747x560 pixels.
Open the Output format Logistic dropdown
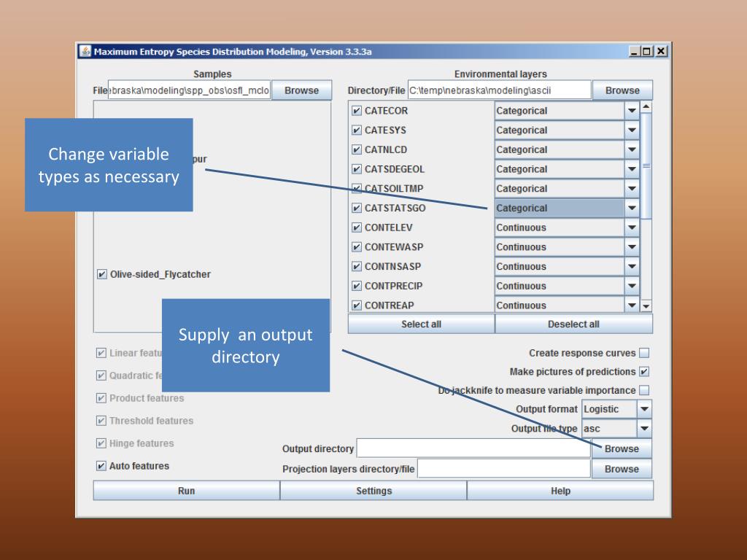pos(644,409)
